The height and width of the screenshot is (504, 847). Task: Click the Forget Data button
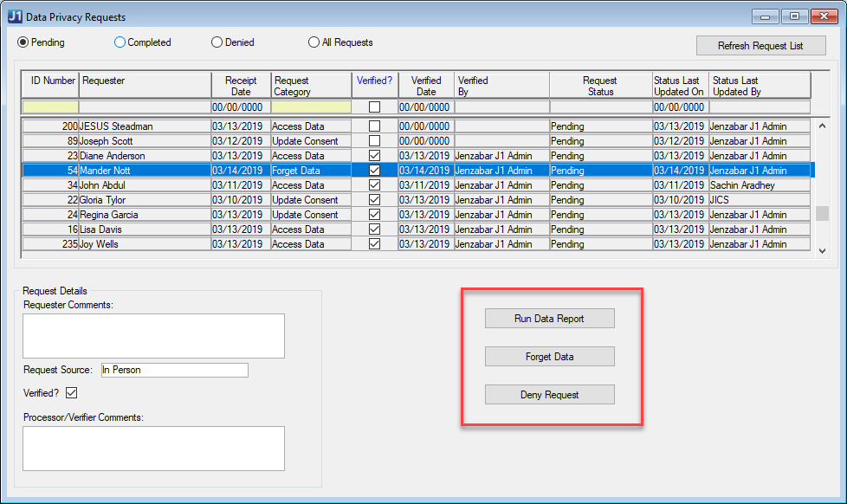(549, 357)
